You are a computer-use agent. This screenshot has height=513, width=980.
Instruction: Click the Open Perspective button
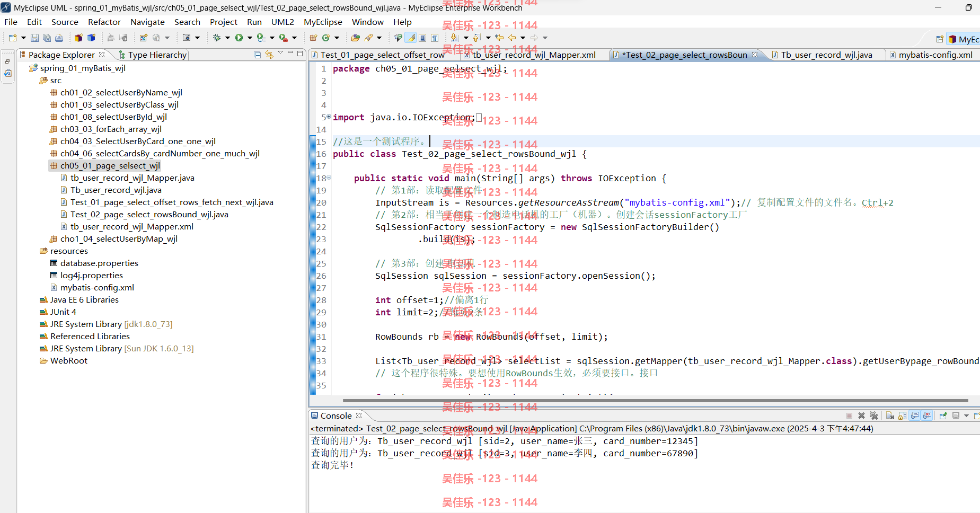939,39
